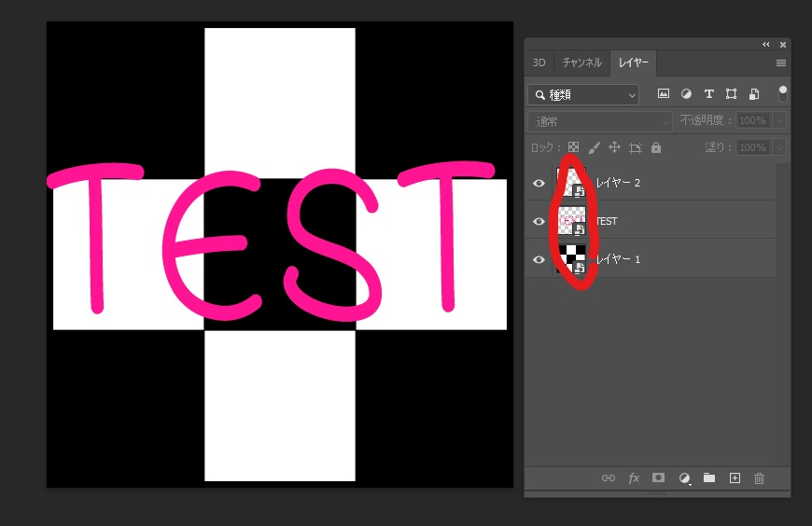This screenshot has height=526, width=812.
Task: Filter layers by type (T) icon
Action: [x=709, y=93]
